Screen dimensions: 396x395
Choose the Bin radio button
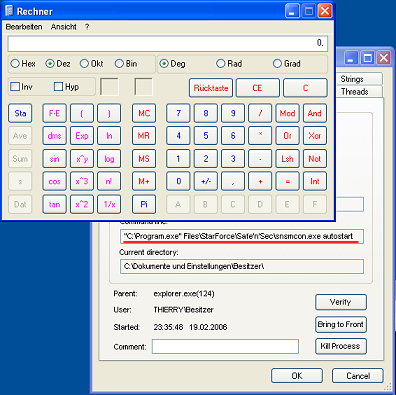(x=119, y=64)
